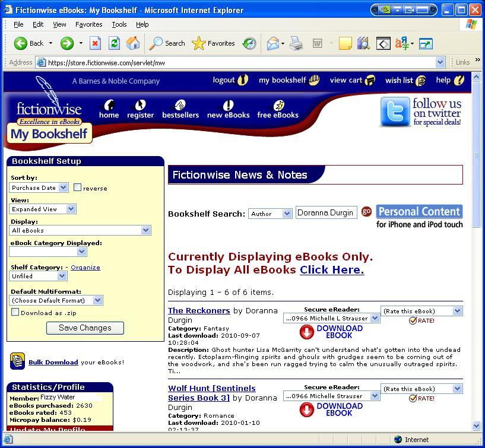Refresh the page using the Refresh icon
485x448 pixels.
click(114, 43)
